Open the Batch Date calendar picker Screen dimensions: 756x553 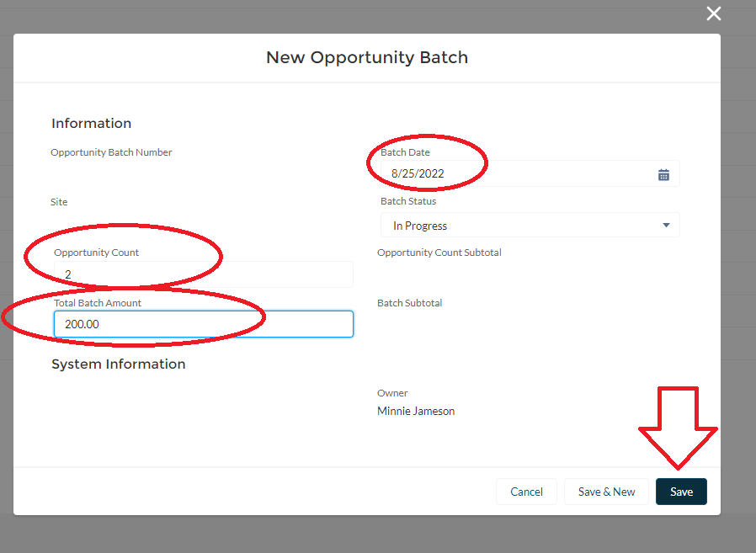point(663,175)
